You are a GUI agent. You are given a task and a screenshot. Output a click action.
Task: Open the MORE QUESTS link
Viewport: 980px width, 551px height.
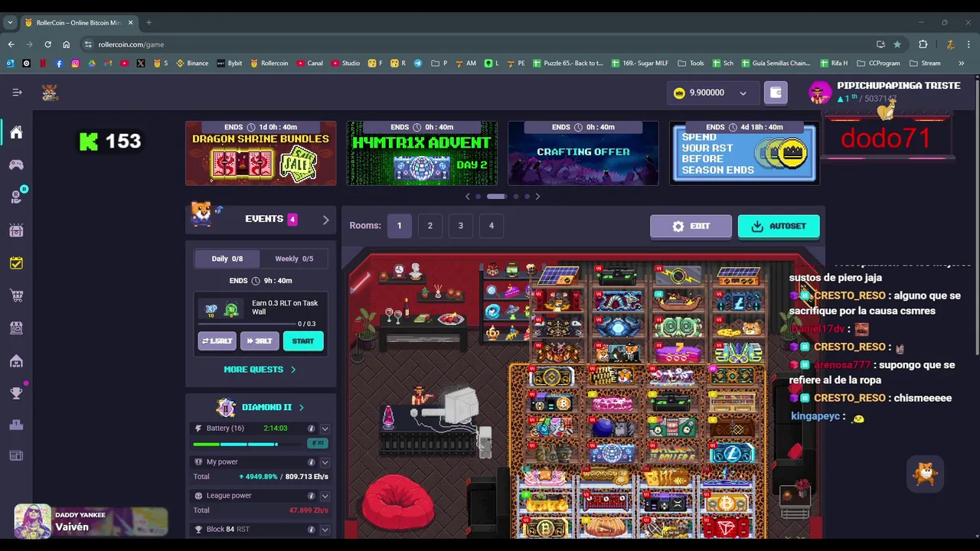point(260,370)
